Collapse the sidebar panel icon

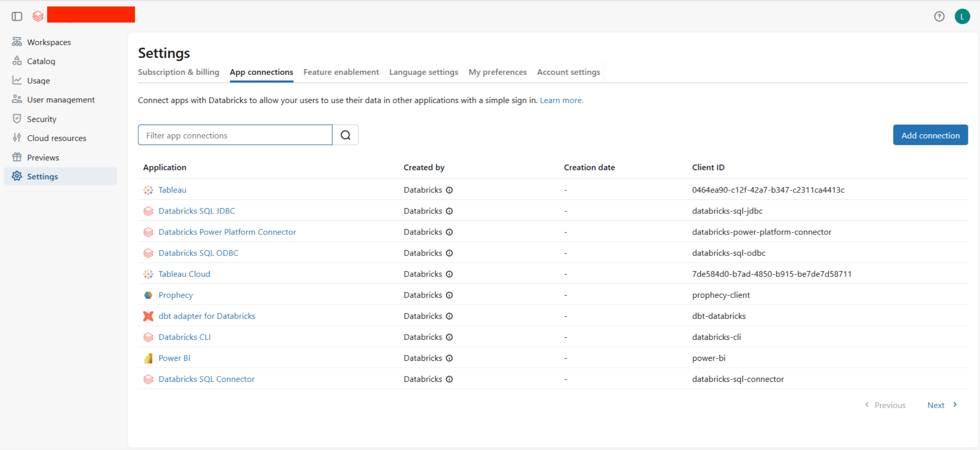[17, 16]
